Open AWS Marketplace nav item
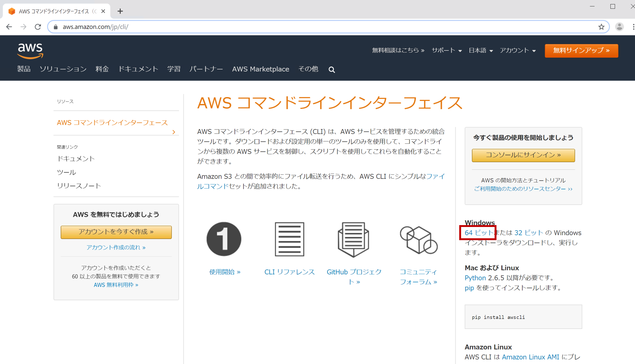Viewport: 635px width, 364px height. tap(260, 69)
